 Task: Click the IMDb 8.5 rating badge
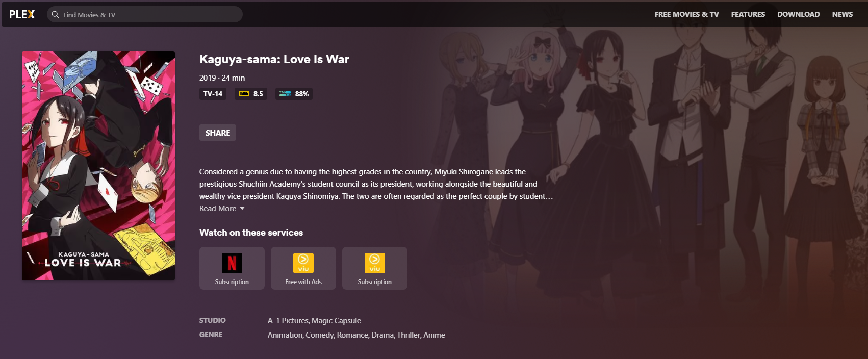251,94
